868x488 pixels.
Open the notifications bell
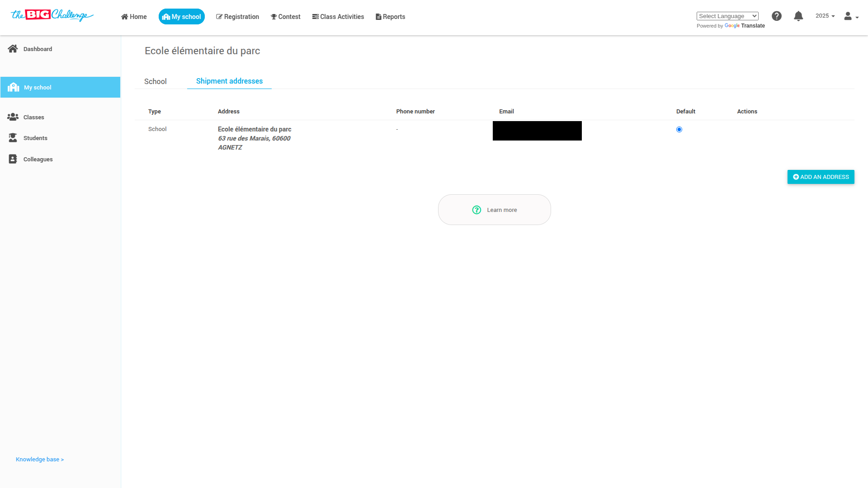pos(798,16)
